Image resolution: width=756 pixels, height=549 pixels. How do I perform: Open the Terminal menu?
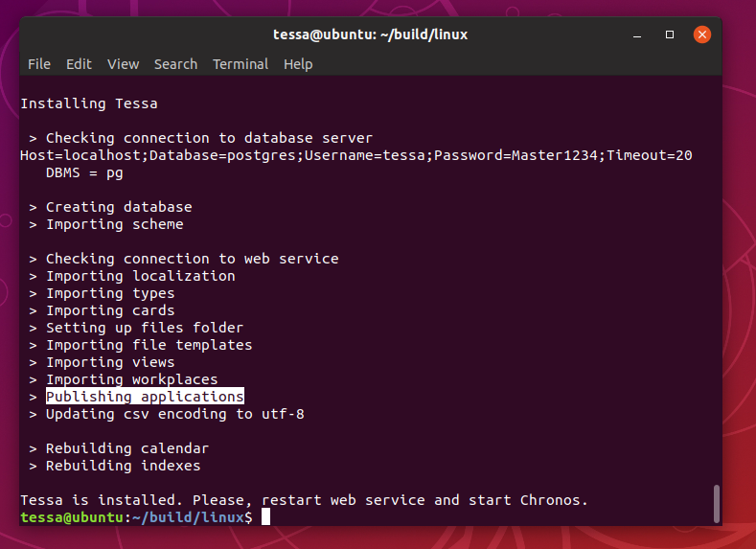tap(241, 64)
